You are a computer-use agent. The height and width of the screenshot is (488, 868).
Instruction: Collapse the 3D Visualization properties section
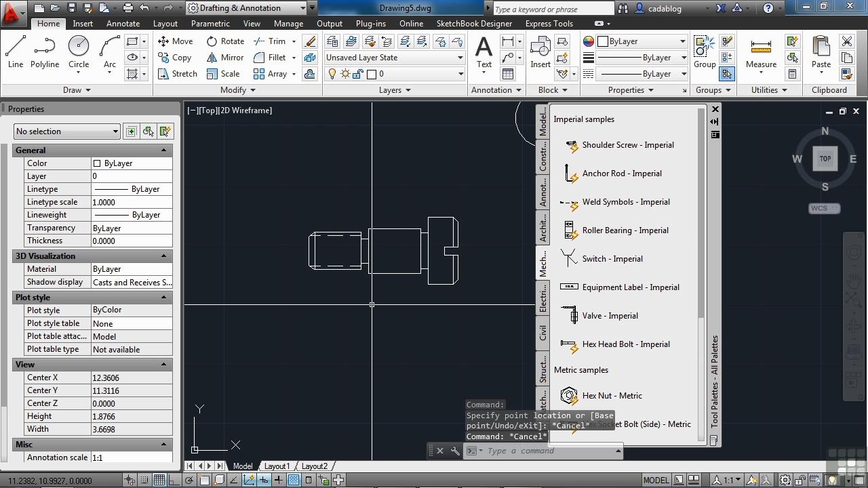[x=163, y=256]
